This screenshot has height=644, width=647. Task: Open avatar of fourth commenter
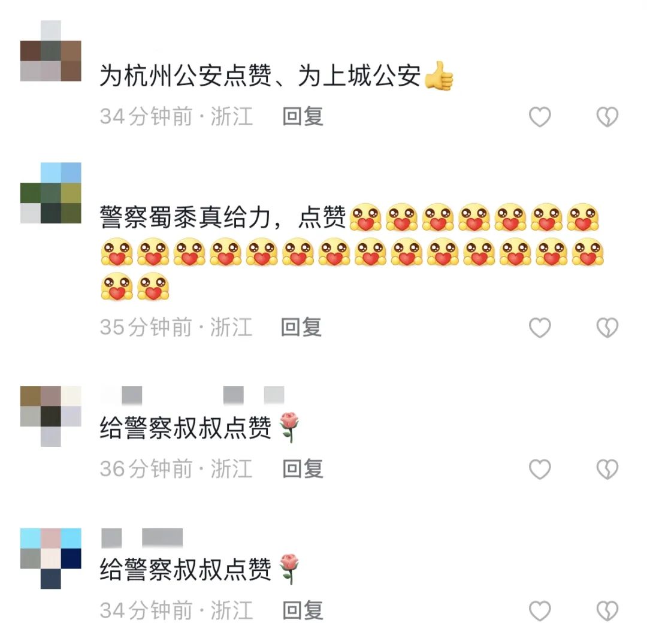point(51,558)
